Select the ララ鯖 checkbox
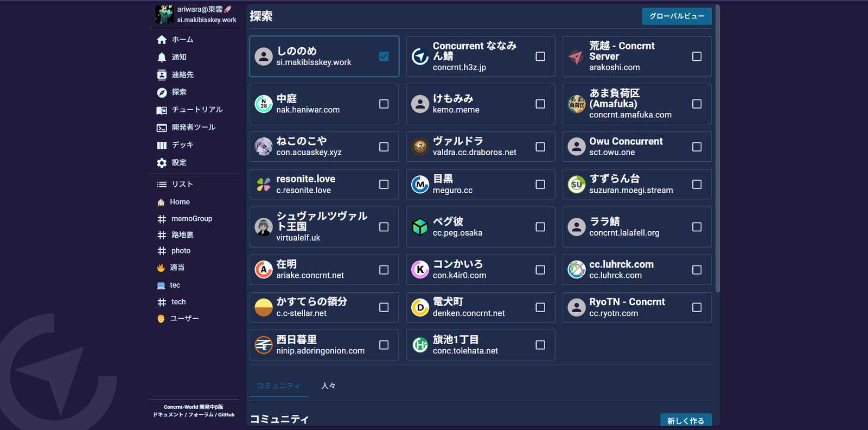Screen dimensions: 868x430 click(x=697, y=227)
